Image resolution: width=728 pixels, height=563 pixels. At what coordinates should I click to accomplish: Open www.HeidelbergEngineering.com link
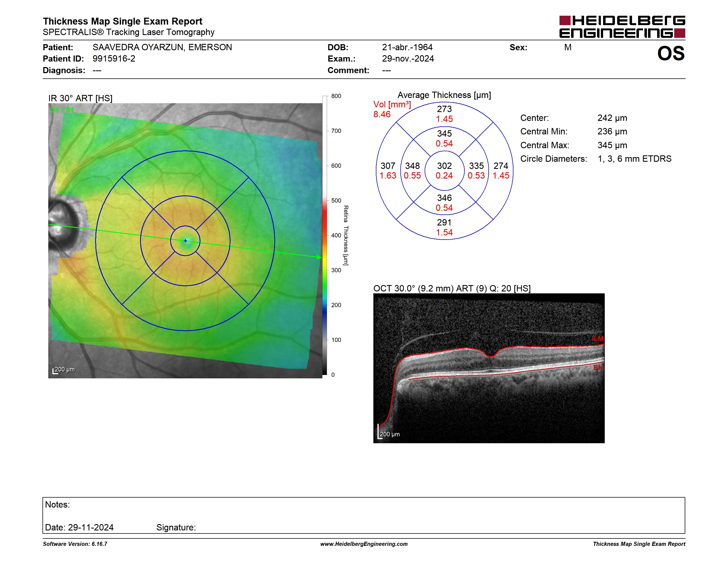click(364, 544)
